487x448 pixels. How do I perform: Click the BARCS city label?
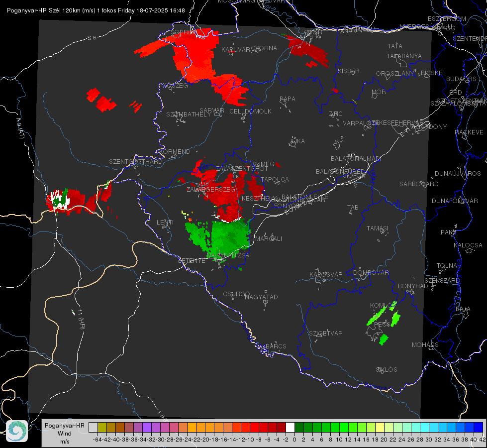pyautogui.click(x=276, y=346)
